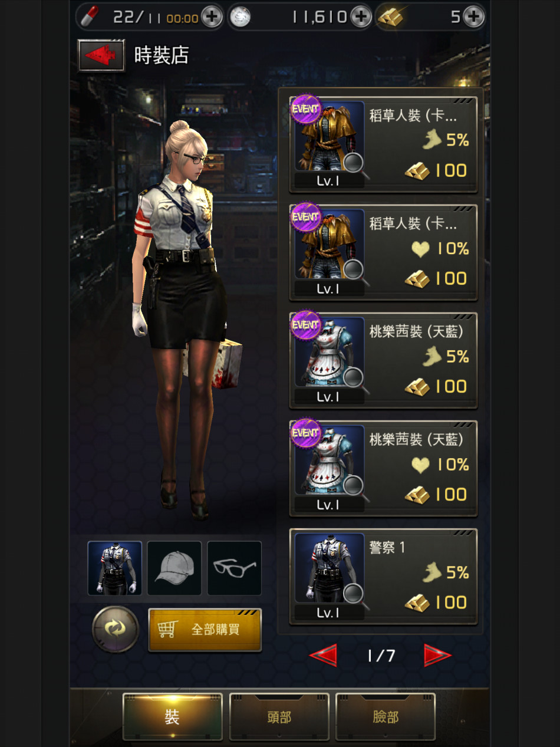
Task: Go to previous page with left arrow
Action: [323, 656]
